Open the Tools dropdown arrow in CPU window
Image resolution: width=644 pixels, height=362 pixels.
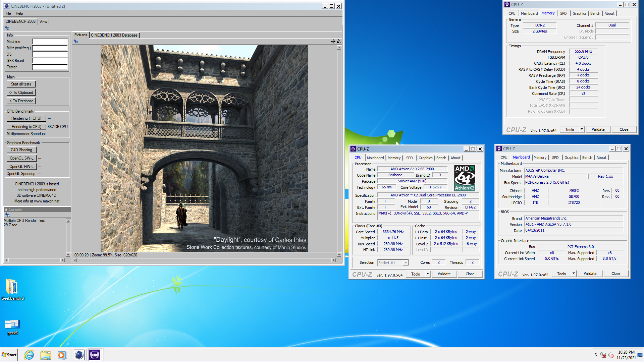point(428,274)
